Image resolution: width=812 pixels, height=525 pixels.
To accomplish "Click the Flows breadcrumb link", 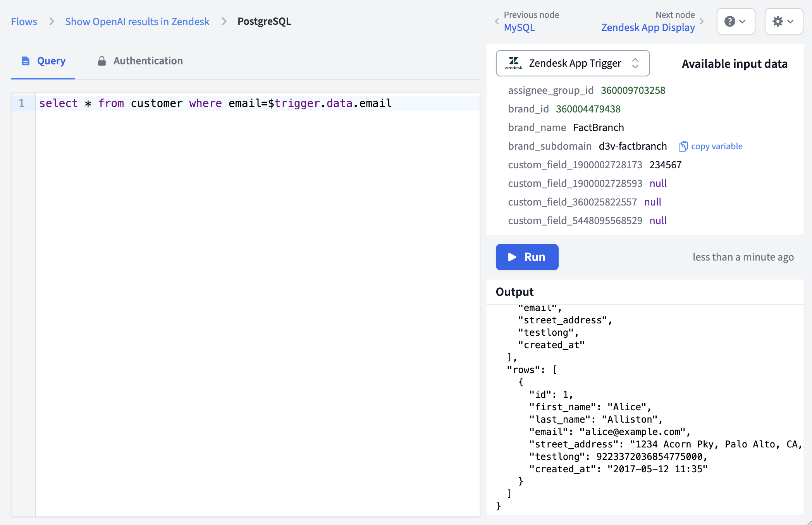I will [x=24, y=22].
